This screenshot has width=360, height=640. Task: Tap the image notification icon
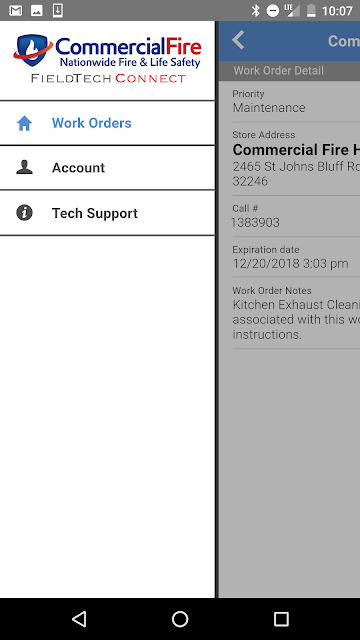pyautogui.click(x=37, y=11)
